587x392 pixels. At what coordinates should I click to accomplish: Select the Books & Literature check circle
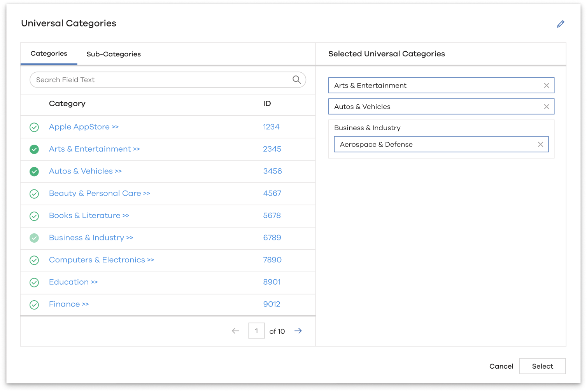(x=34, y=216)
